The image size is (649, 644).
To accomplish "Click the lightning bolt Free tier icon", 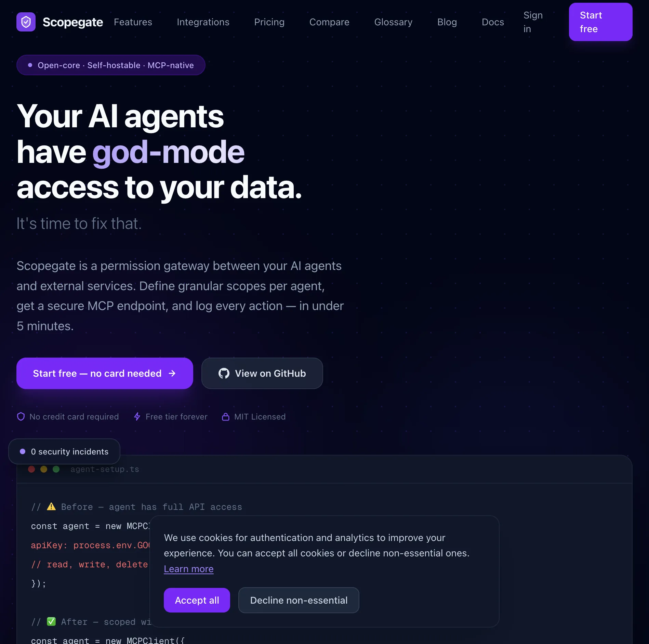I will [137, 416].
